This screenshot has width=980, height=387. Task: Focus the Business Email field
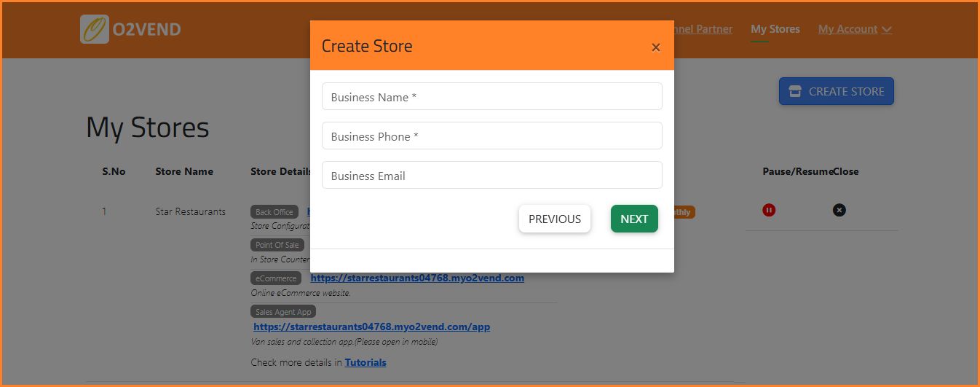click(x=492, y=175)
